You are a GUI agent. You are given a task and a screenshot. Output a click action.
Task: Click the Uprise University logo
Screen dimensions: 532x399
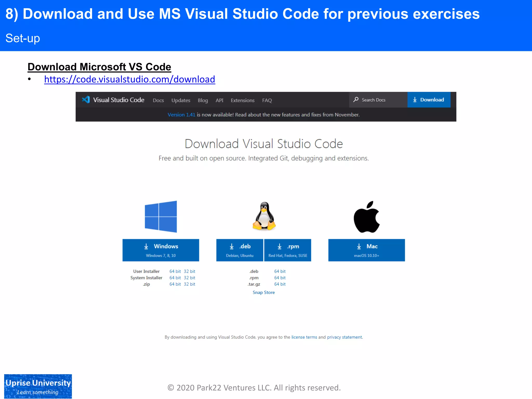point(38,386)
